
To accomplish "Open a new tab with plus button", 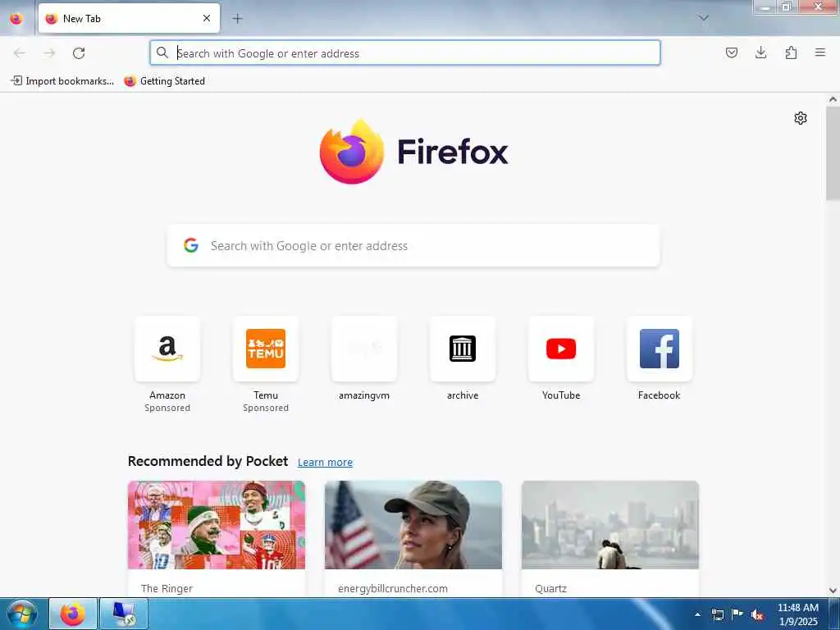I will [237, 18].
